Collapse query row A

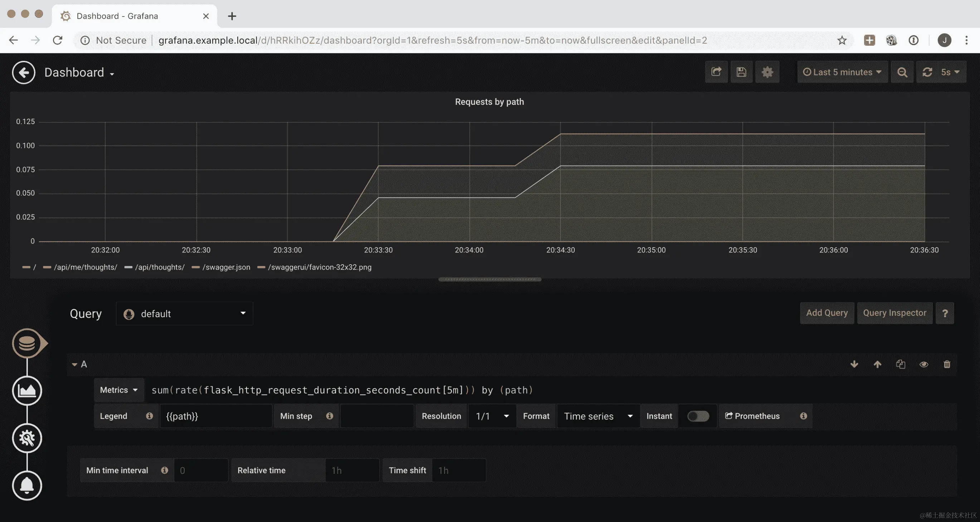point(74,364)
